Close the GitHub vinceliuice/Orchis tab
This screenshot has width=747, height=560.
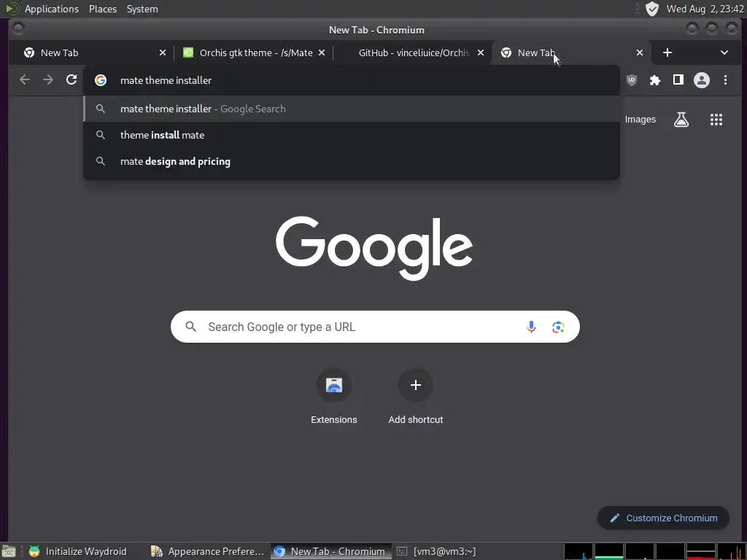[481, 52]
